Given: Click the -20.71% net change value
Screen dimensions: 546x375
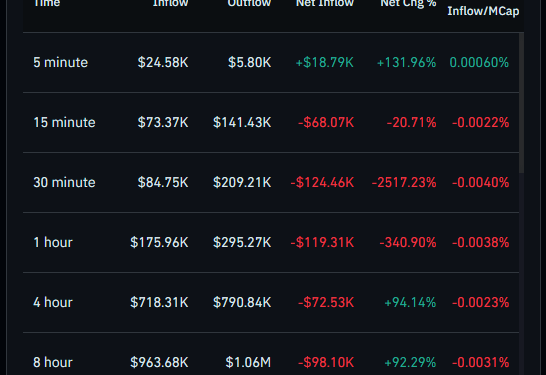Looking at the screenshot, I should point(411,123).
